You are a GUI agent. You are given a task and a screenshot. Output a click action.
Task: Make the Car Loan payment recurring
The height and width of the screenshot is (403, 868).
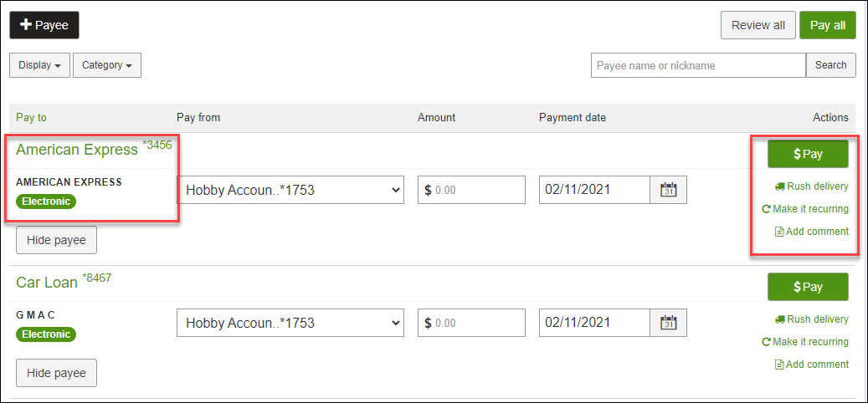pos(805,342)
